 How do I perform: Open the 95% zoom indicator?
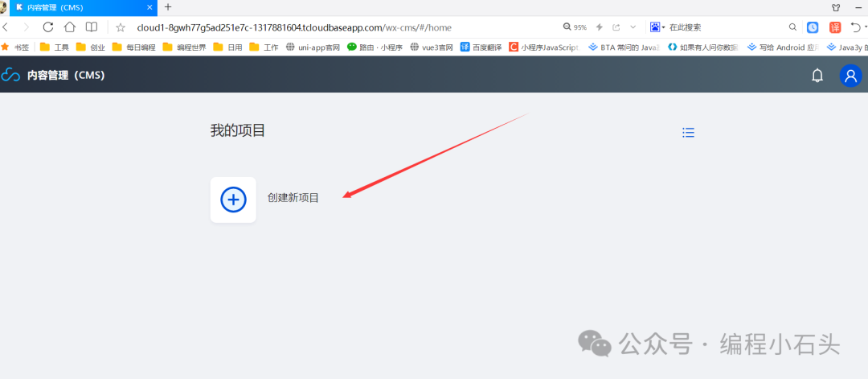pos(575,27)
